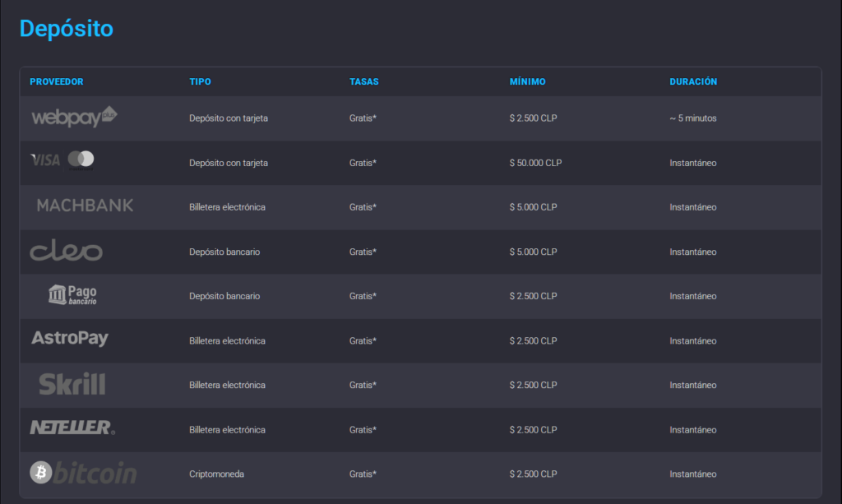Click the Webpay Plus logo
842x504 pixels.
pos(74,117)
